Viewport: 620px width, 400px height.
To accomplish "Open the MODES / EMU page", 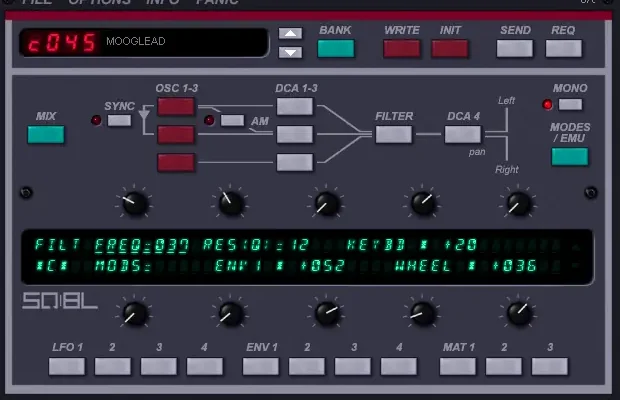I will 570,157.
